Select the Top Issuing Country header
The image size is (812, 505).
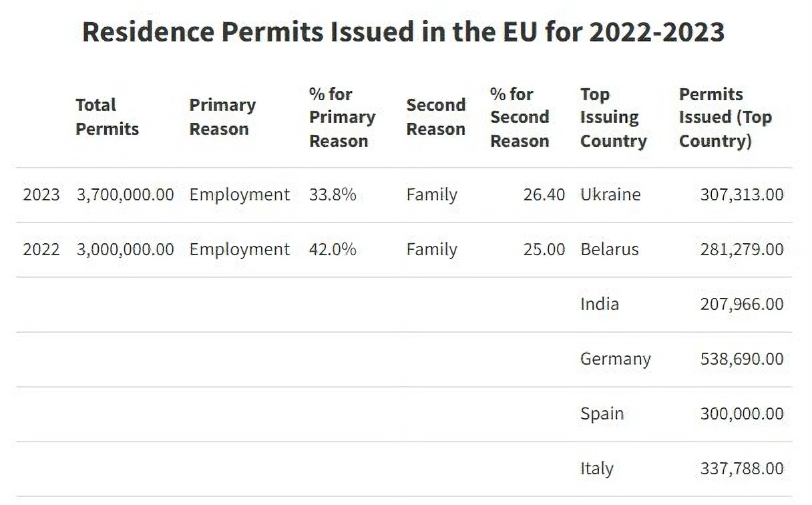(x=613, y=117)
